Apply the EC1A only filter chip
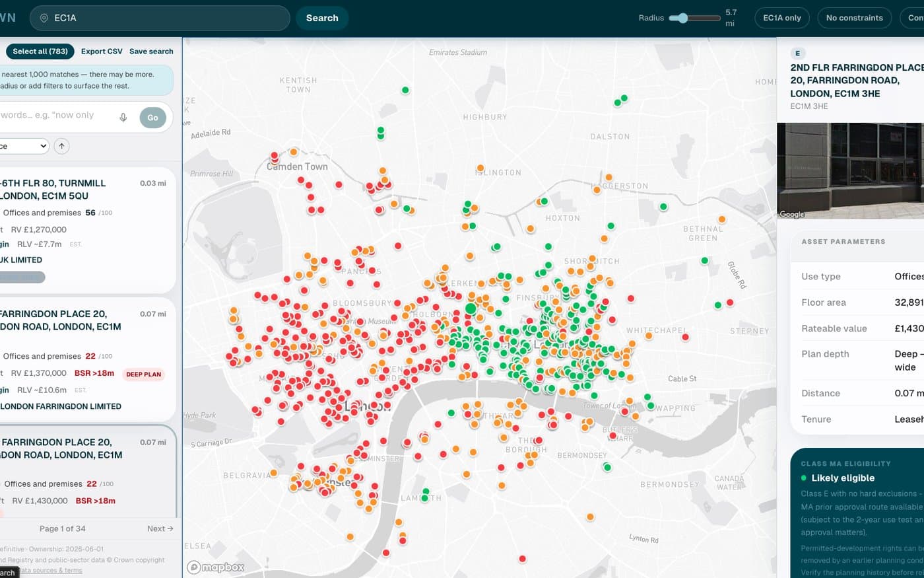 point(782,18)
